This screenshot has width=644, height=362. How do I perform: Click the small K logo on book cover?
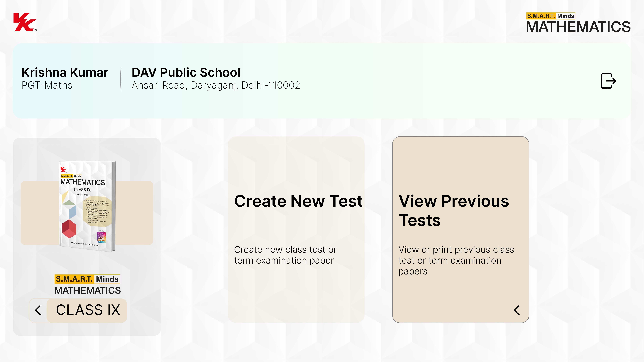(63, 170)
